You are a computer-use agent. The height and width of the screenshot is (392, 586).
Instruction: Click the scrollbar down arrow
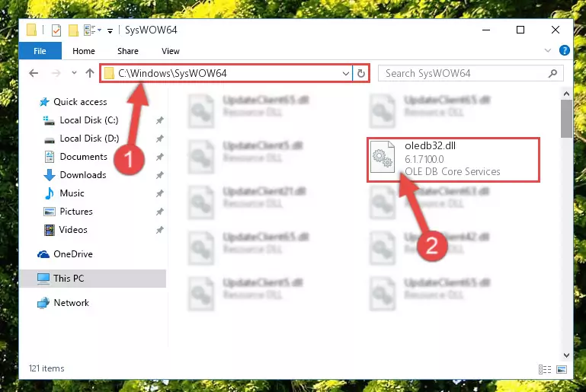[566, 355]
